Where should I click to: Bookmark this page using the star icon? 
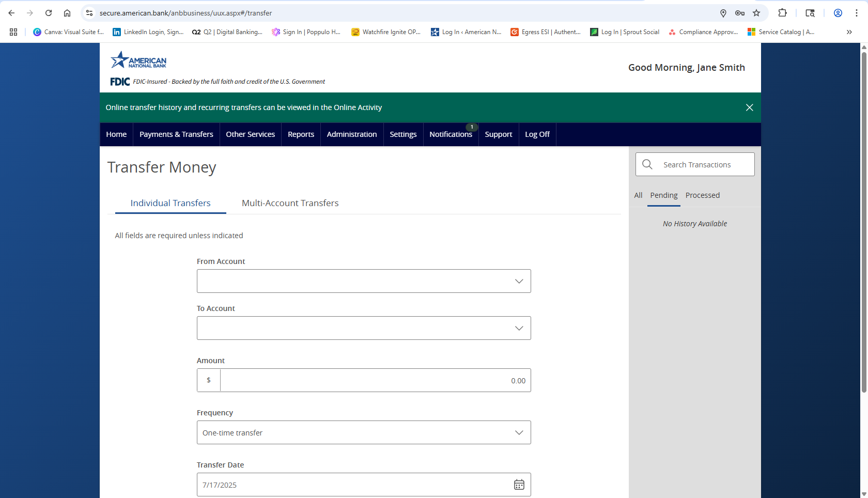pyautogui.click(x=756, y=13)
